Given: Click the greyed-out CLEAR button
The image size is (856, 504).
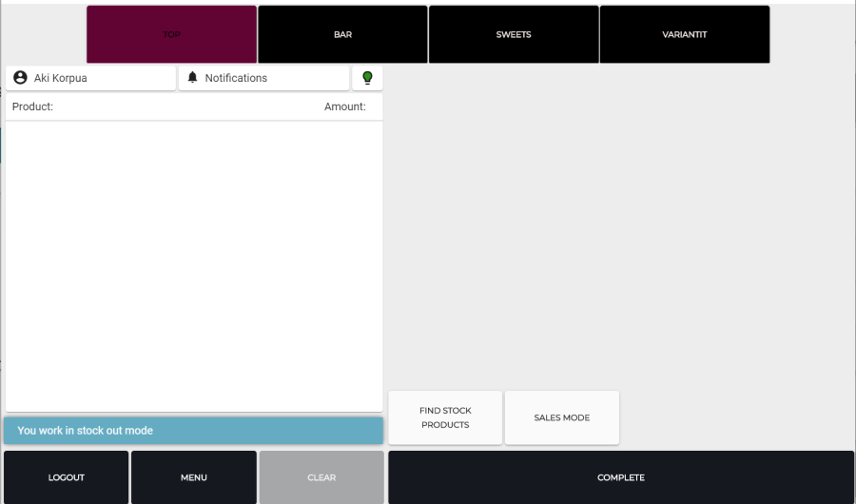Looking at the screenshot, I should pyautogui.click(x=321, y=477).
